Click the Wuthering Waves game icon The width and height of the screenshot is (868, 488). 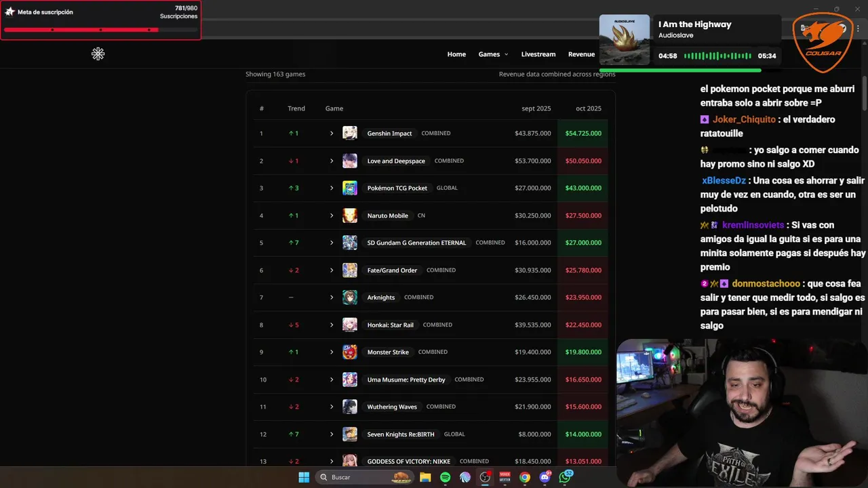[350, 407]
